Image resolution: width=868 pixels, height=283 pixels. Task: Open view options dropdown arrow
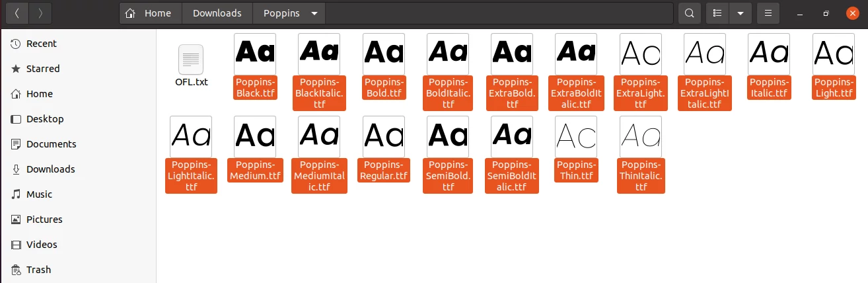[x=741, y=13]
